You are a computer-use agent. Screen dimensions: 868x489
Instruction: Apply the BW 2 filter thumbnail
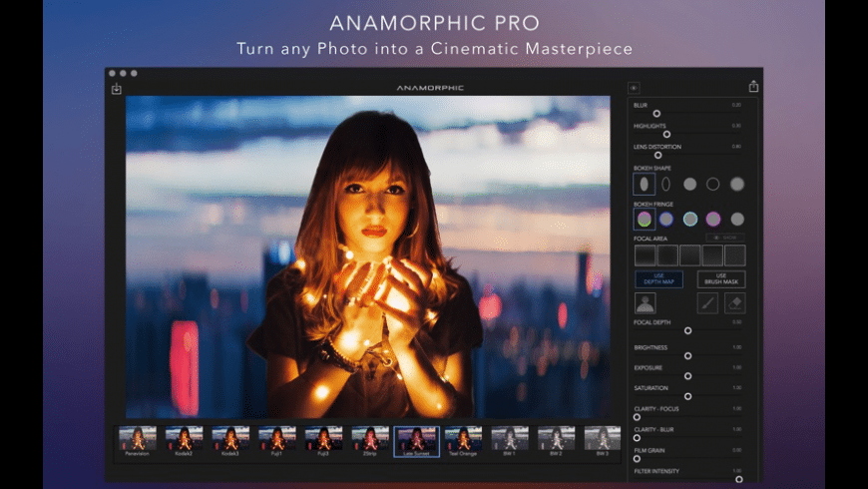click(556, 441)
